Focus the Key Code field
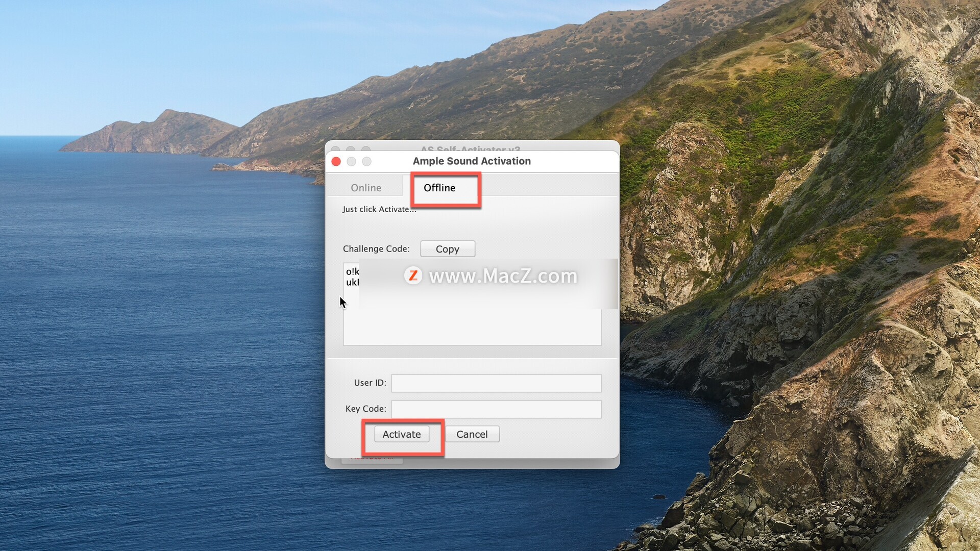 (496, 409)
